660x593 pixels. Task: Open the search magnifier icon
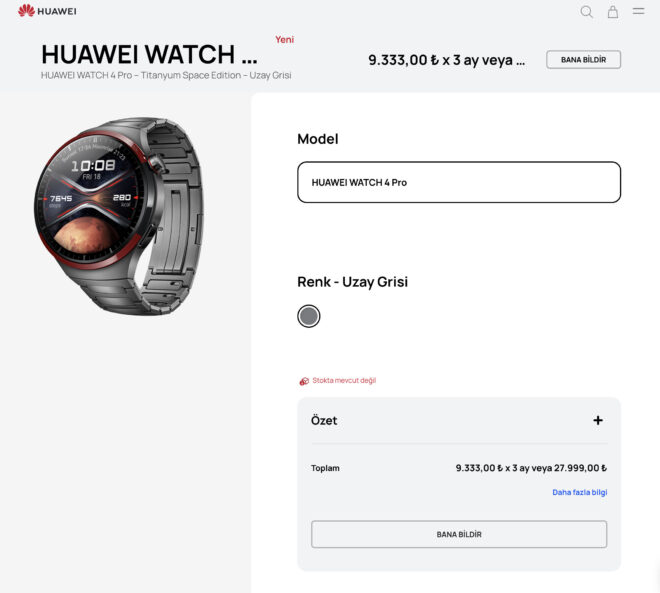[586, 12]
